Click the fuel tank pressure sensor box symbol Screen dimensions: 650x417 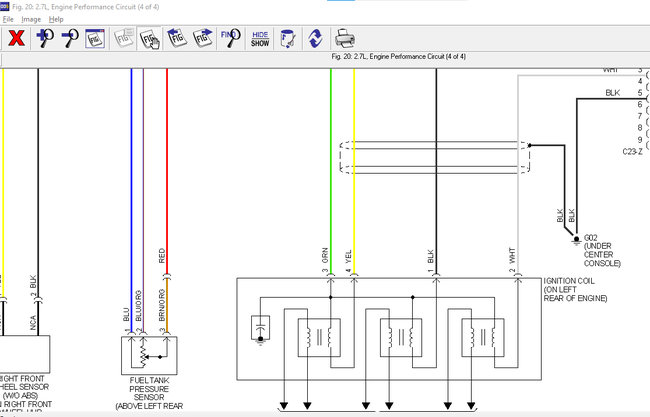[149, 355]
